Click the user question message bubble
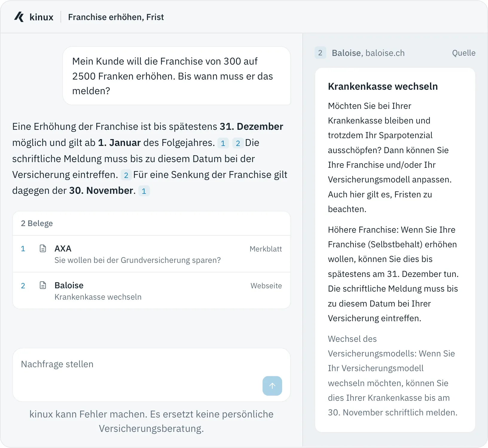Image resolution: width=488 pixels, height=448 pixels. 176,76
